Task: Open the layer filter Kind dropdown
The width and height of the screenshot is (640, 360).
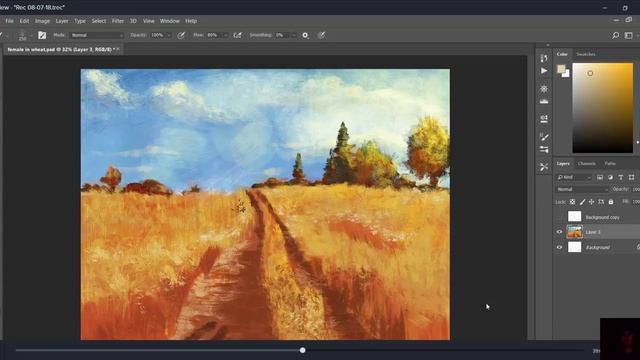Action: pyautogui.click(x=574, y=177)
